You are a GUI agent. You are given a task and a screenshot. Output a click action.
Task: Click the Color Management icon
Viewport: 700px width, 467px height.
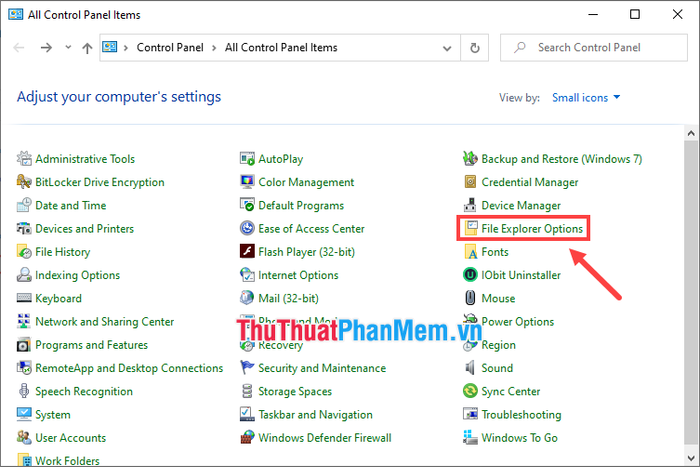coord(247,182)
